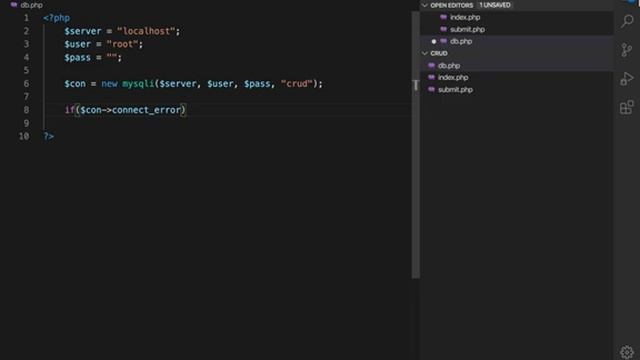The image size is (640, 360).
Task: Click line number 8 in the gutter
Action: click(x=27, y=110)
